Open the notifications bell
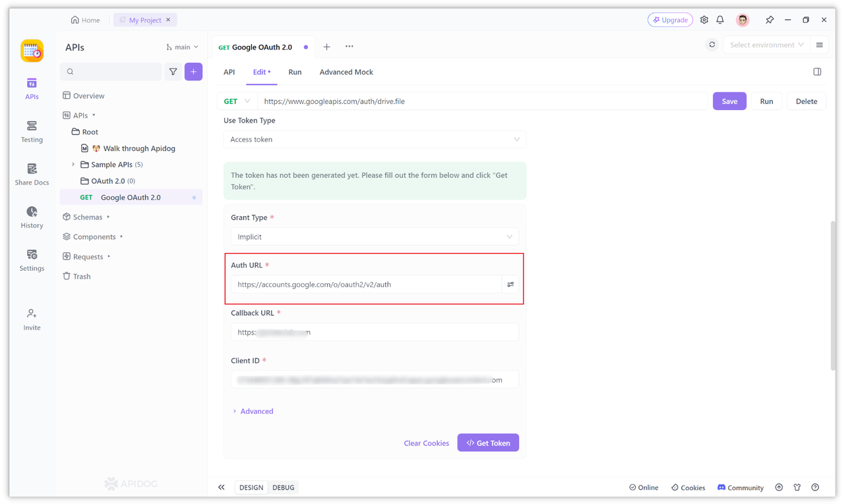The width and height of the screenshot is (844, 504). (x=720, y=20)
